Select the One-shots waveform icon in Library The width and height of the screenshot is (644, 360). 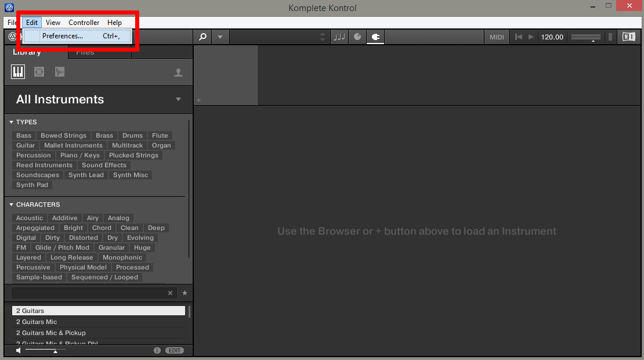60,72
